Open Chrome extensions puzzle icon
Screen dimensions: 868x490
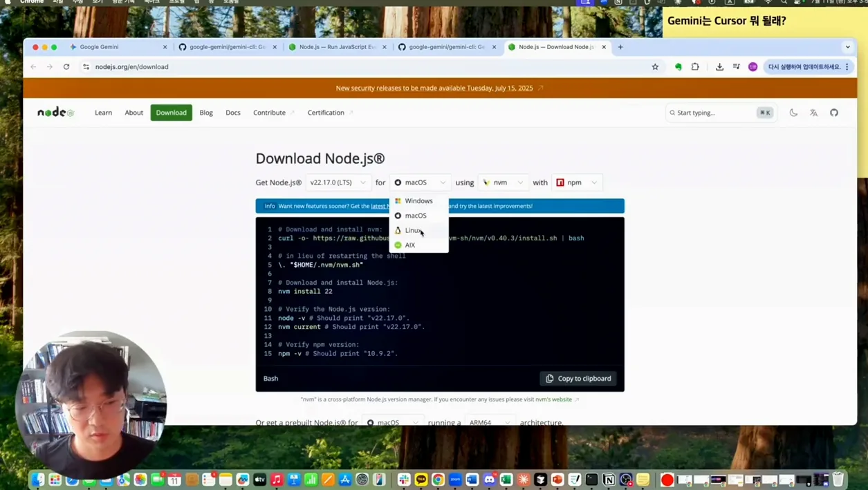point(695,67)
